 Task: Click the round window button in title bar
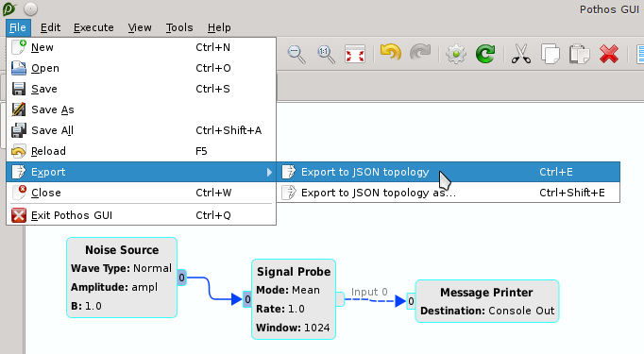30,8
